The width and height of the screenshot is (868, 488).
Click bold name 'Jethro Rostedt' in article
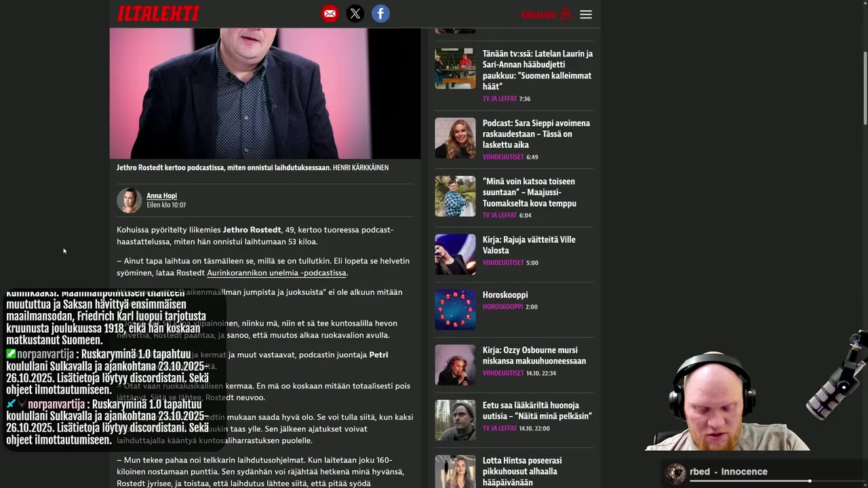point(252,230)
